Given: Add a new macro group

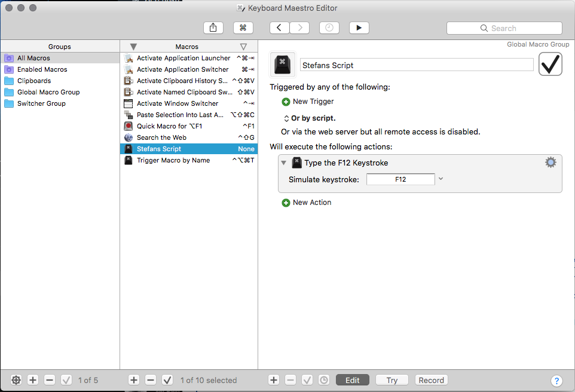Looking at the screenshot, I should point(33,380).
